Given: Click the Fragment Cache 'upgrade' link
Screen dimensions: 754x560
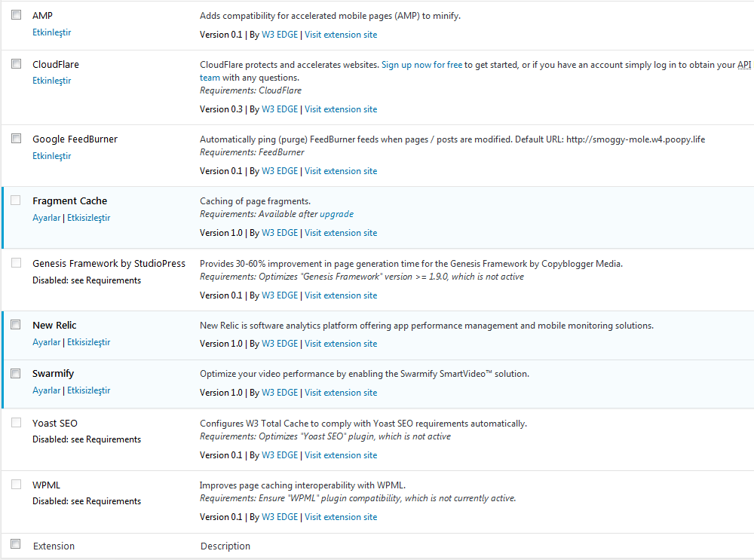Looking at the screenshot, I should click(336, 214).
